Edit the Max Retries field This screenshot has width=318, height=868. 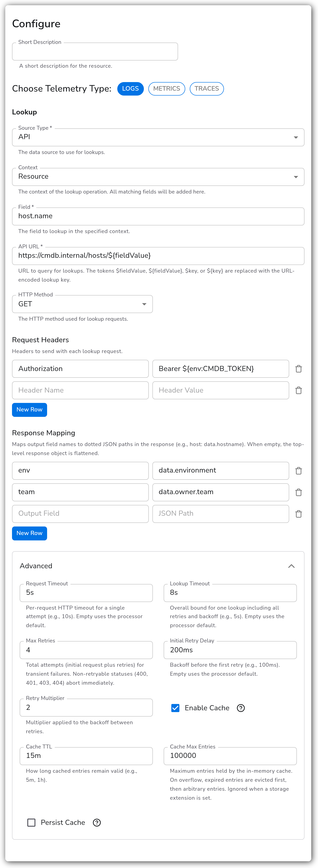pyautogui.click(x=86, y=650)
